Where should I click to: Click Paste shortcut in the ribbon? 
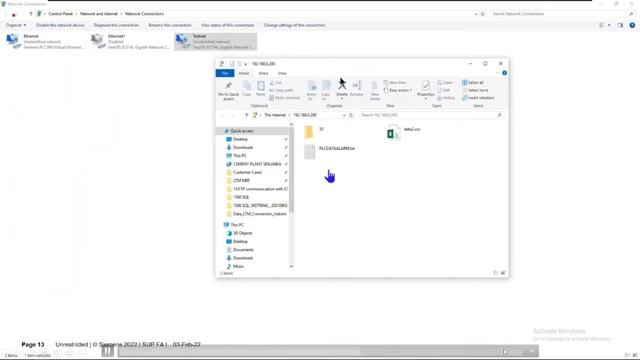point(284,98)
